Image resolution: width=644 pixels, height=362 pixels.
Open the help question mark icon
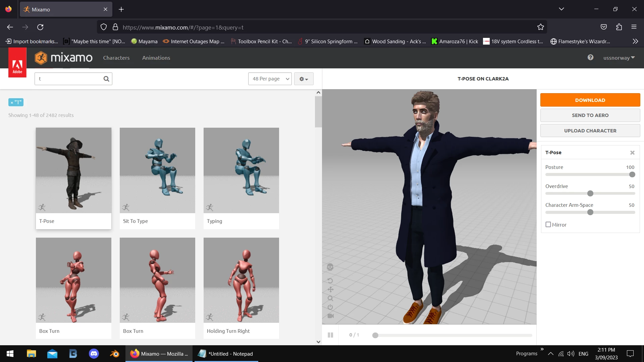click(590, 58)
